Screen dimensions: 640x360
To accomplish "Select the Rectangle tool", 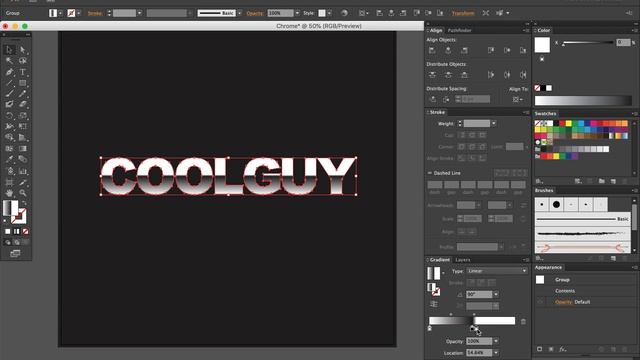I will tap(22, 83).
